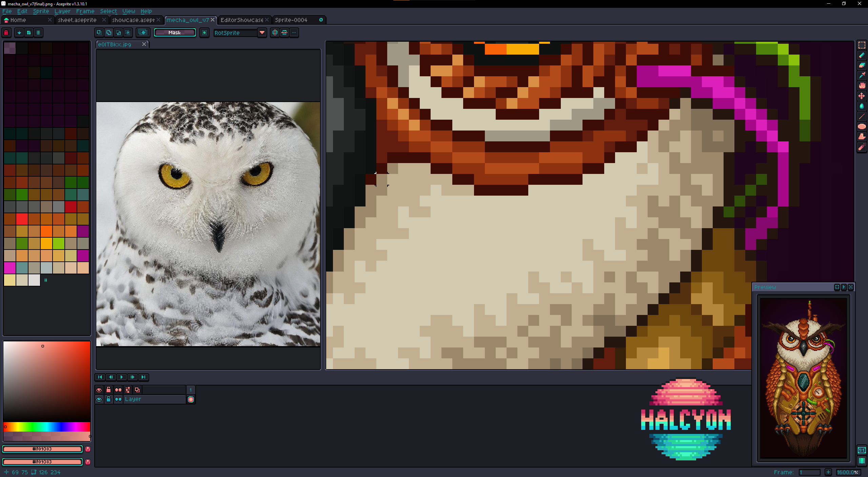This screenshot has width=868, height=477.
Task: Open the Edit menu
Action: pos(22,11)
